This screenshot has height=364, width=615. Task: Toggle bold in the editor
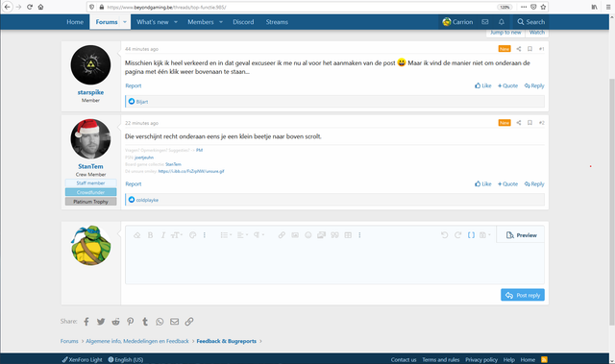pyautogui.click(x=150, y=235)
